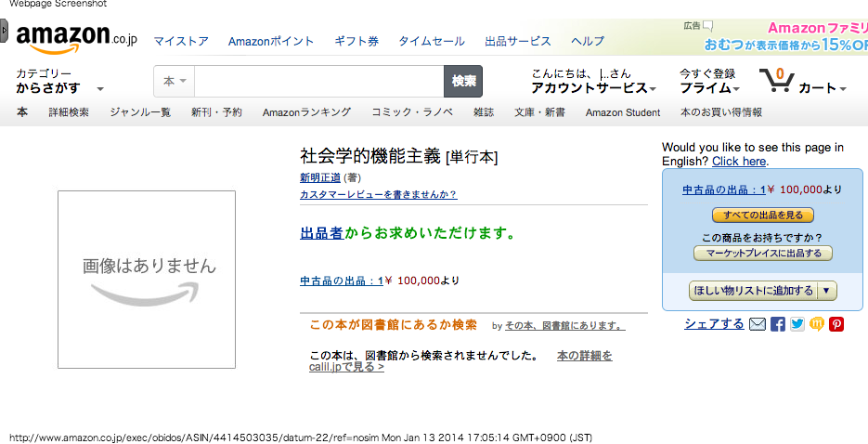
Task: Click the 検索 search button
Action: pyautogui.click(x=463, y=82)
